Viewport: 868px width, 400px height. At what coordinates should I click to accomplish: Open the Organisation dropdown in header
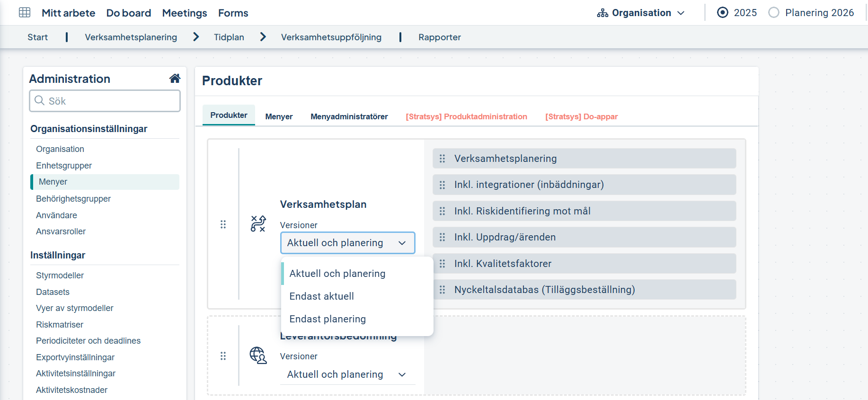641,13
